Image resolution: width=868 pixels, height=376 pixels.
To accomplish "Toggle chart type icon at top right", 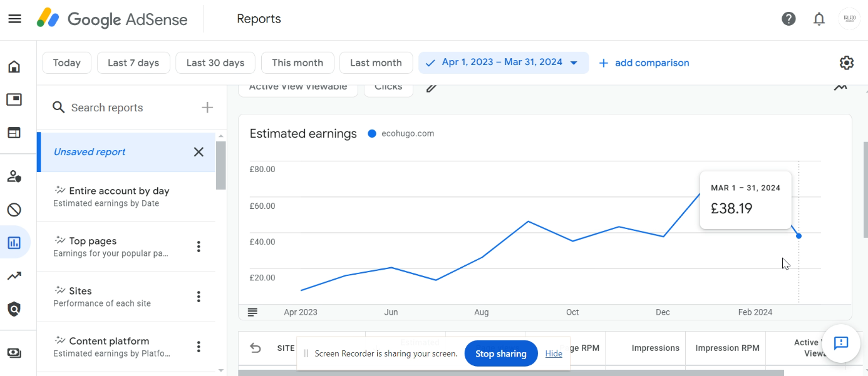I will pyautogui.click(x=840, y=88).
